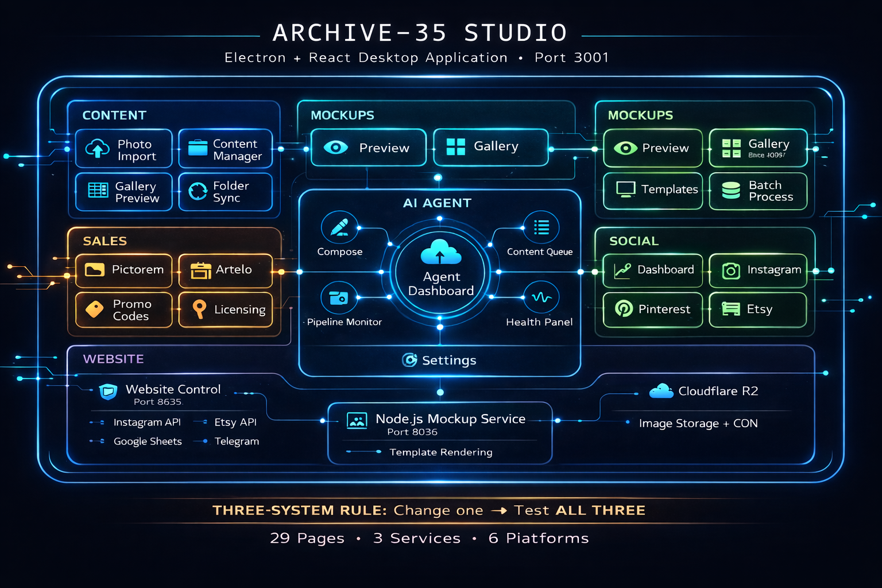Open the central Agent Dashboard
This screenshot has height=588, width=882.
[x=440, y=273]
